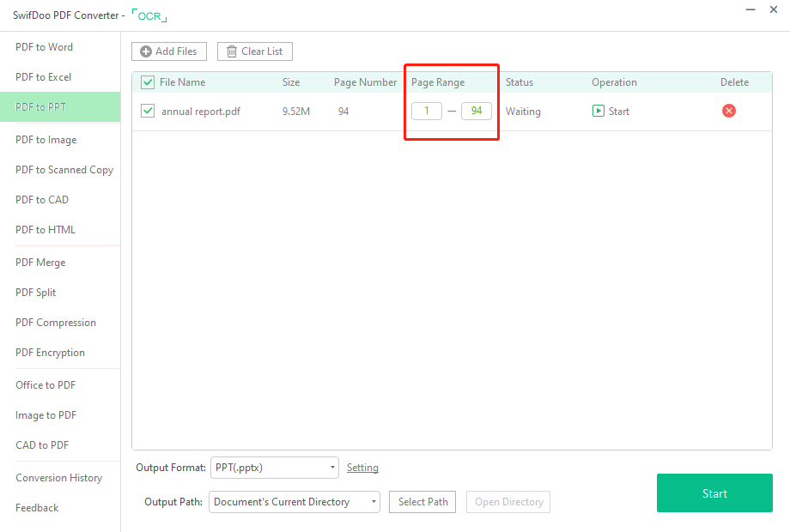
Task: Open the Setting link
Action: (x=362, y=468)
